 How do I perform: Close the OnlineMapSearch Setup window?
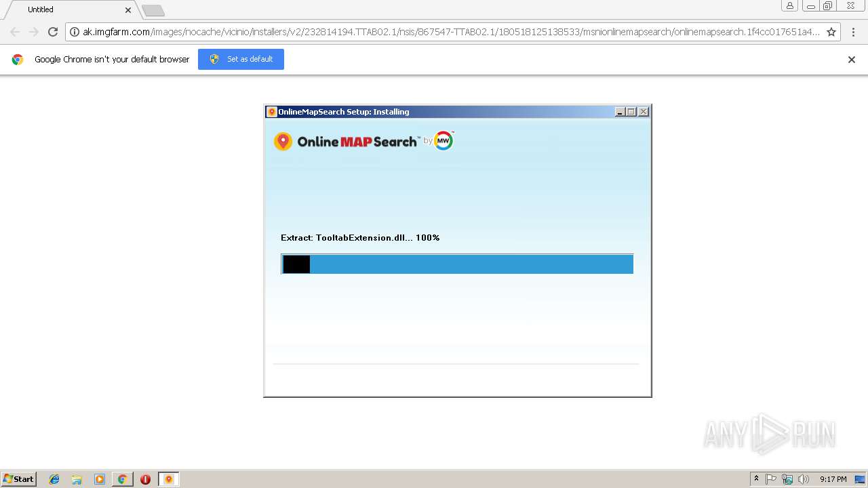click(x=644, y=112)
